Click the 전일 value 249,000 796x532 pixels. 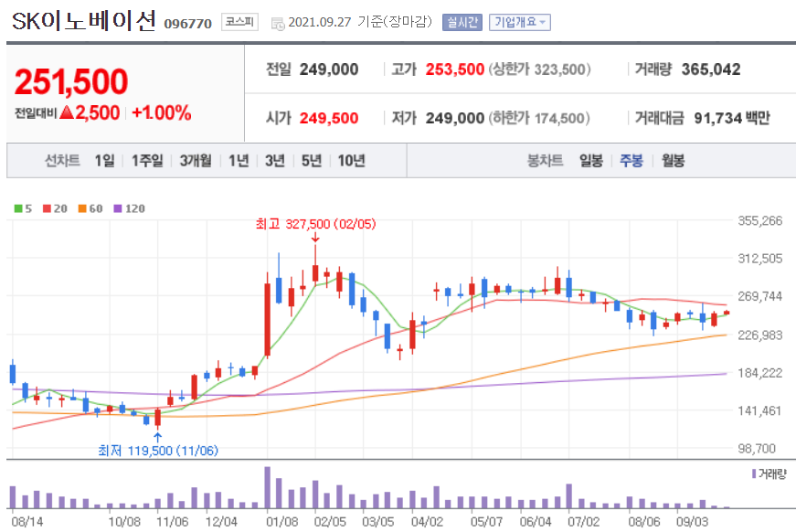[x=329, y=69]
